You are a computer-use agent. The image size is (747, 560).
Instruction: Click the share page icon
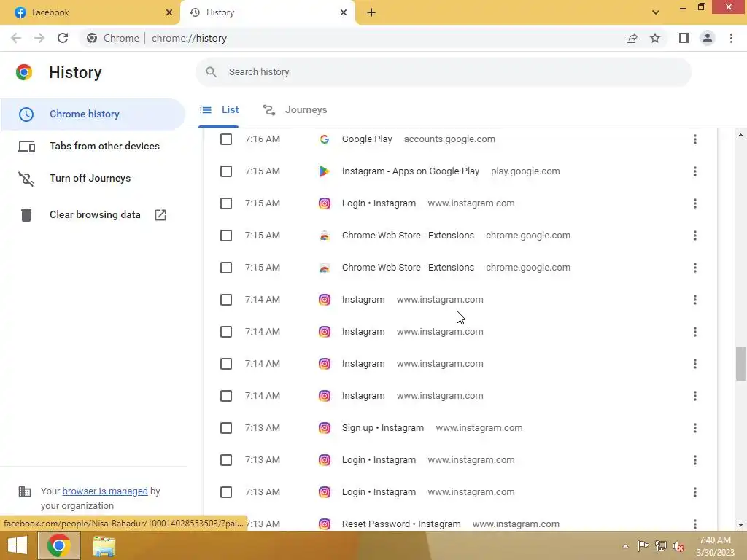tap(632, 38)
